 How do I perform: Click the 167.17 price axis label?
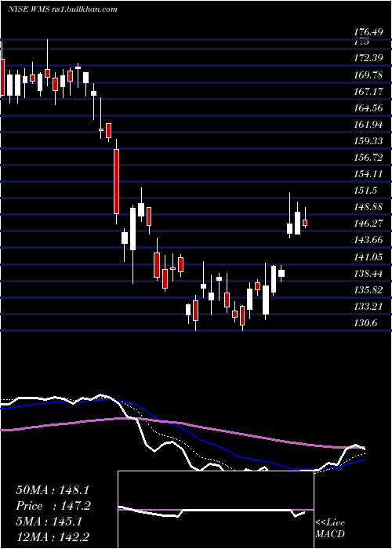point(368,92)
